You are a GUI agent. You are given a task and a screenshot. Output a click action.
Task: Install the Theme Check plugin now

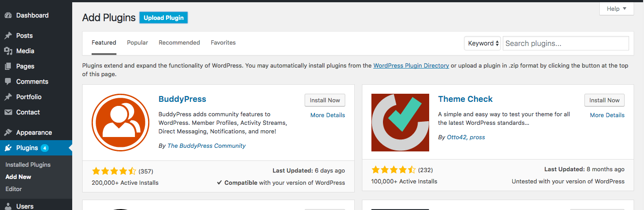tap(604, 100)
